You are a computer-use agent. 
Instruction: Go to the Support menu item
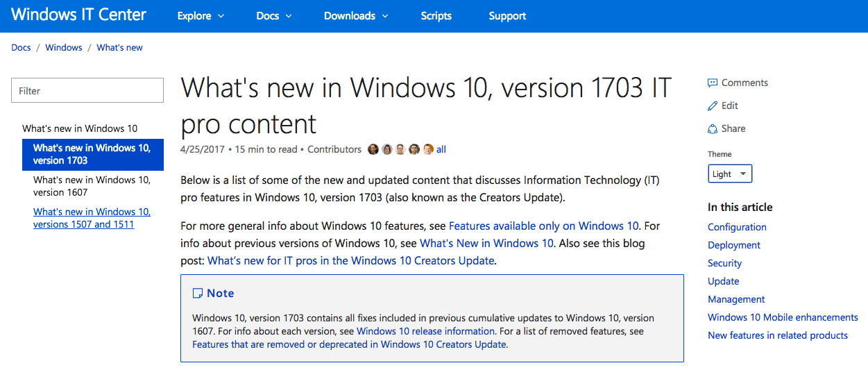click(507, 16)
